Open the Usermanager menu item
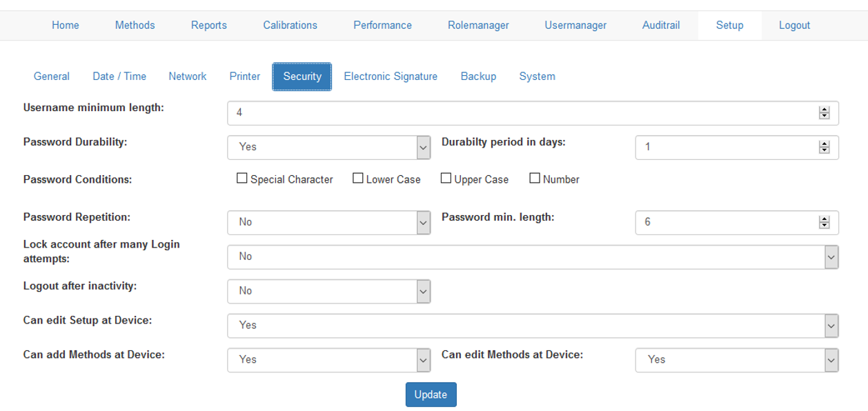Image resolution: width=868 pixels, height=411 pixels. pyautogui.click(x=575, y=26)
